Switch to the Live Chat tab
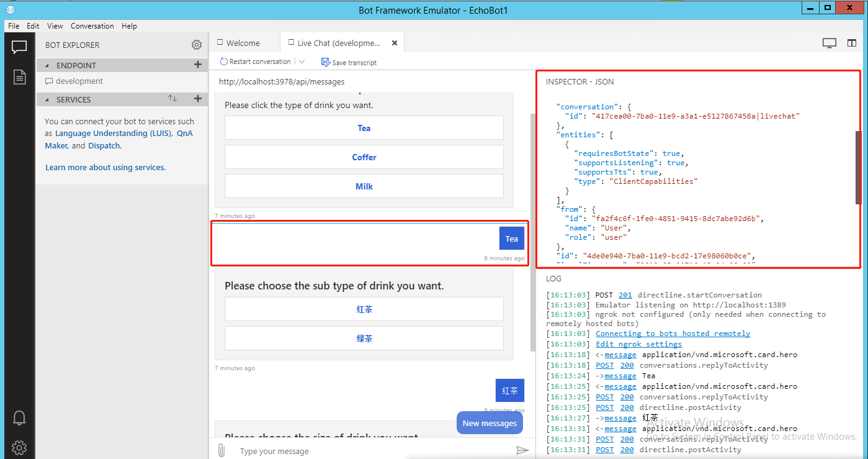 pyautogui.click(x=342, y=43)
